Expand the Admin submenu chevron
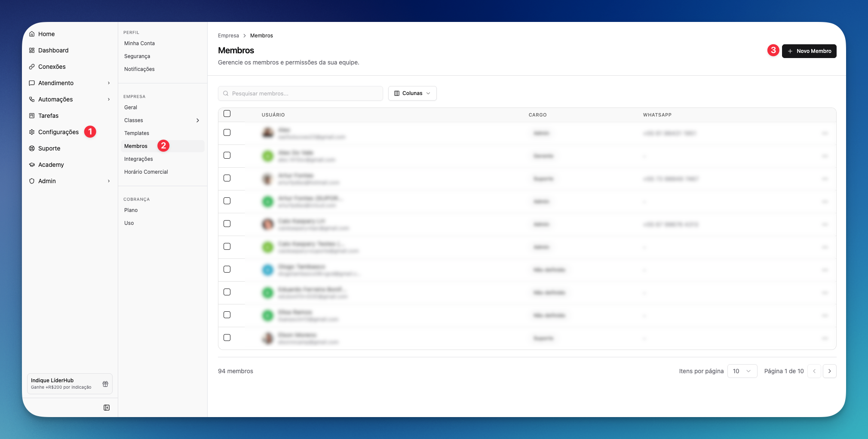The image size is (868, 439). point(109,181)
